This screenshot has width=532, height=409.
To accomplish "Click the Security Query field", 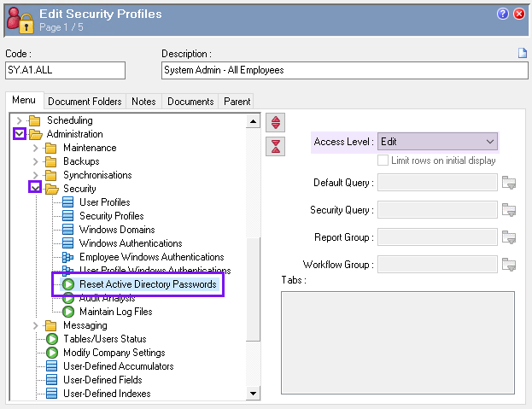I will click(x=437, y=209).
